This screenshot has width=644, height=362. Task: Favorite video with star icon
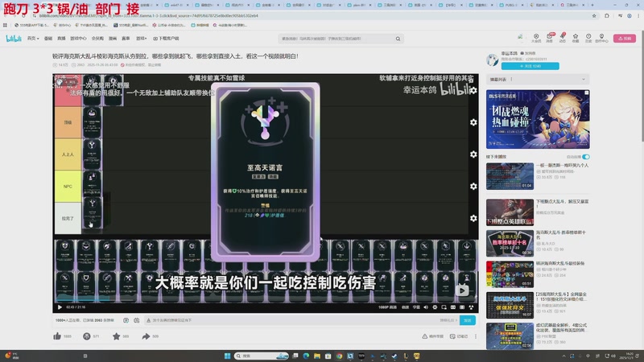(x=116, y=336)
